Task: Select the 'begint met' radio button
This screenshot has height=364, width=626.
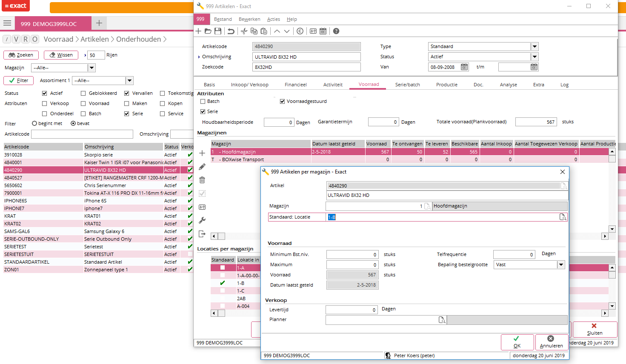Action: [34, 123]
